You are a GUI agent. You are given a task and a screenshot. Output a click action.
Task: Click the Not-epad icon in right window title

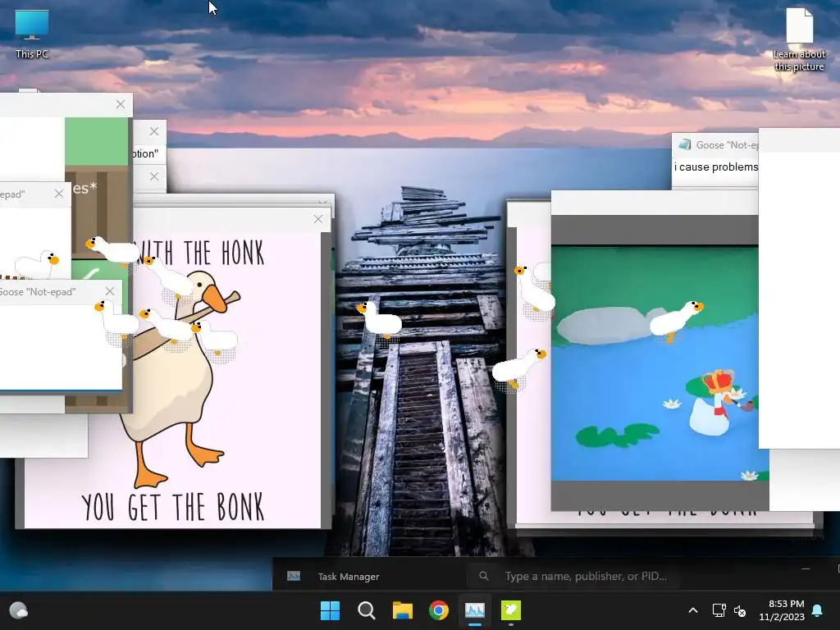pyautogui.click(x=684, y=144)
